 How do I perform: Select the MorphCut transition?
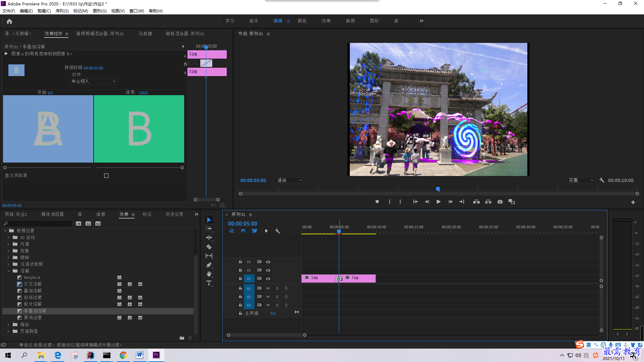pos(32,278)
